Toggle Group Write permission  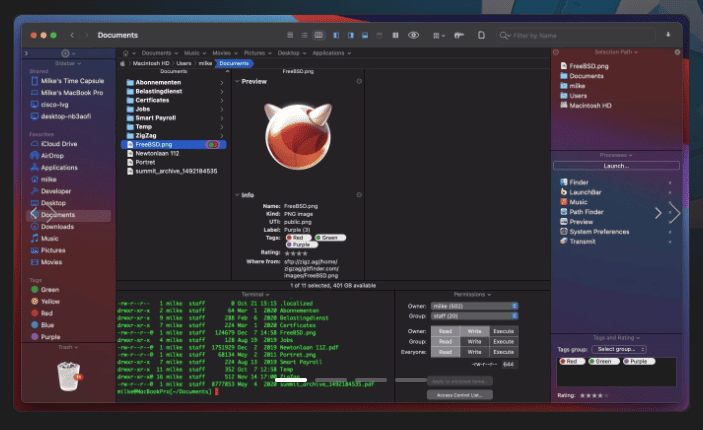coord(474,342)
